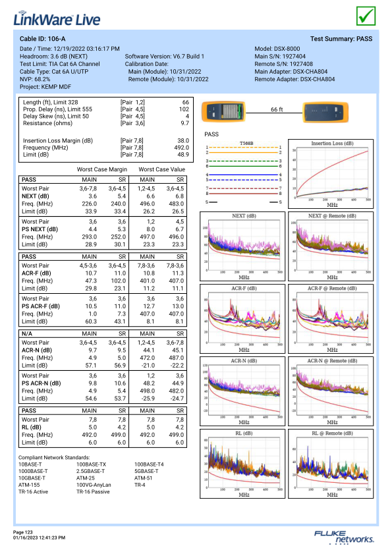The width and height of the screenshot is (392, 554).
Task: Click the T568B wire map diagram
Action: tap(244, 173)
